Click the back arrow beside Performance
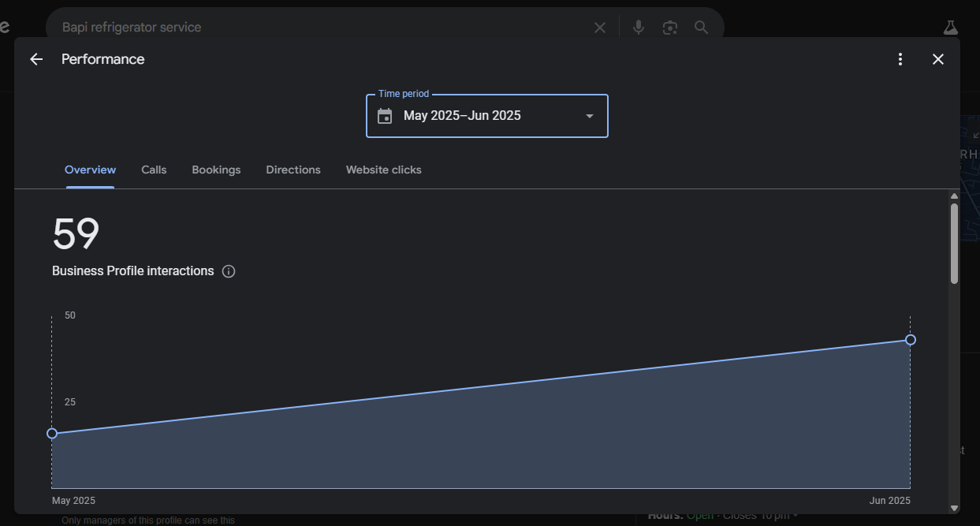The height and width of the screenshot is (526, 980). pyautogui.click(x=36, y=59)
